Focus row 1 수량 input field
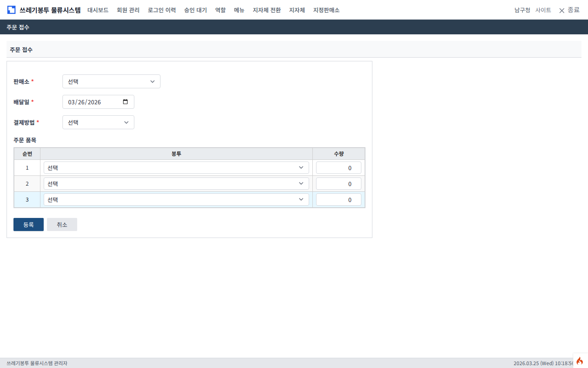588x368 pixels. 339,168
